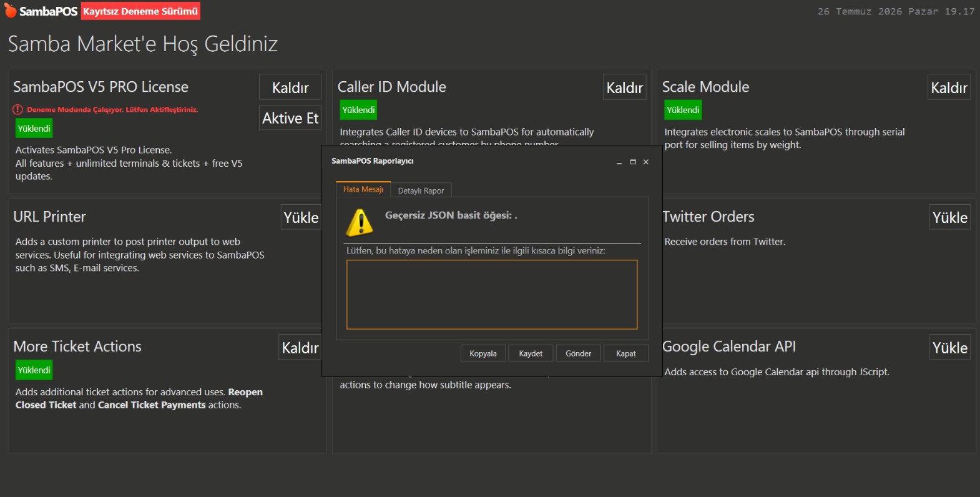Click the 'Activates SambaPOS V5 Pro License.' text
The height and width of the screenshot is (497, 980).
[x=94, y=150]
